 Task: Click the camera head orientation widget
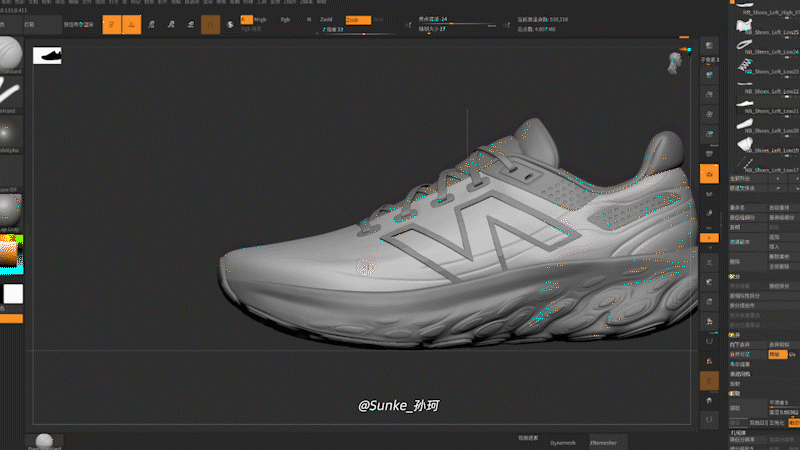[675, 63]
